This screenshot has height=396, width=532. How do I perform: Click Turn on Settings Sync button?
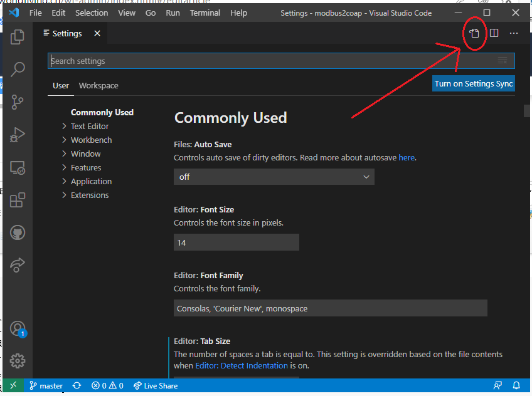click(473, 84)
